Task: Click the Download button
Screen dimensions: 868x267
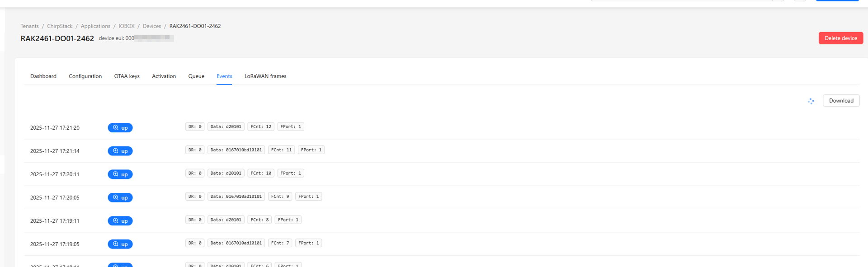Action: [841, 100]
